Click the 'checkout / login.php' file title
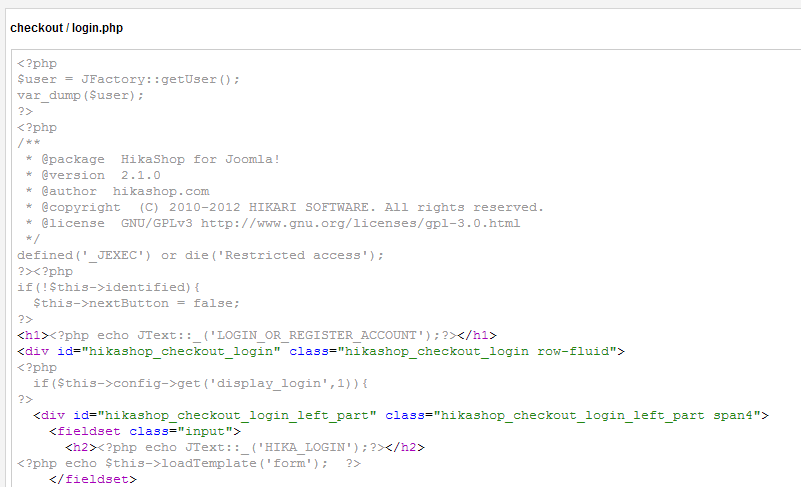The width and height of the screenshot is (801, 487). [66, 28]
